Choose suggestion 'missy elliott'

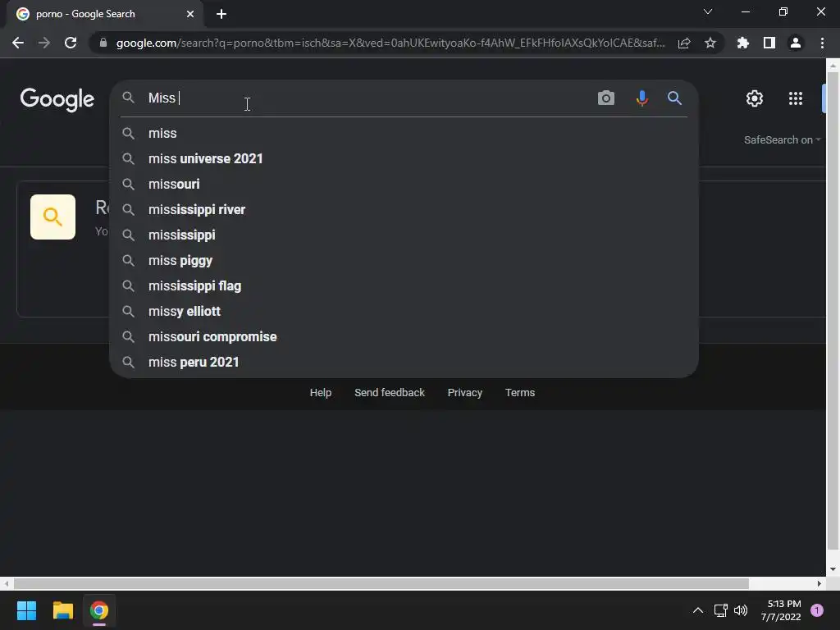(x=404, y=311)
